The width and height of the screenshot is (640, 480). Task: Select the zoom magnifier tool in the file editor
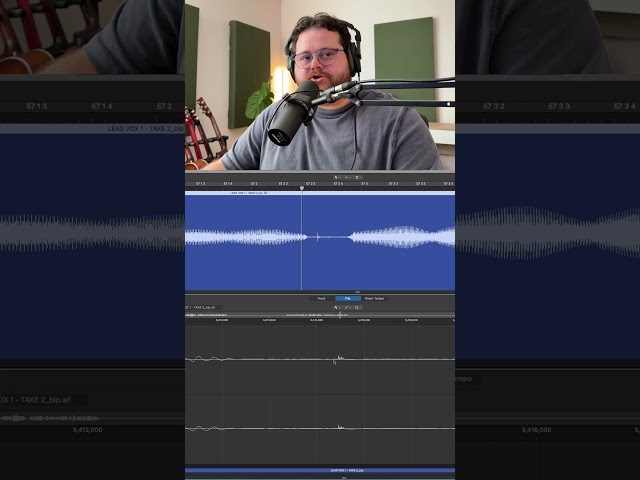pyautogui.click(x=357, y=307)
